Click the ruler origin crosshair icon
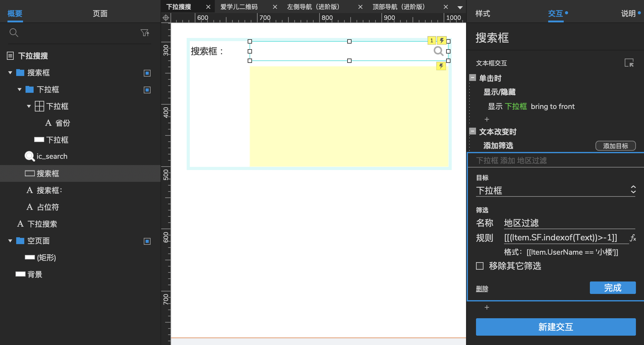The height and width of the screenshot is (345, 644). pyautogui.click(x=166, y=18)
